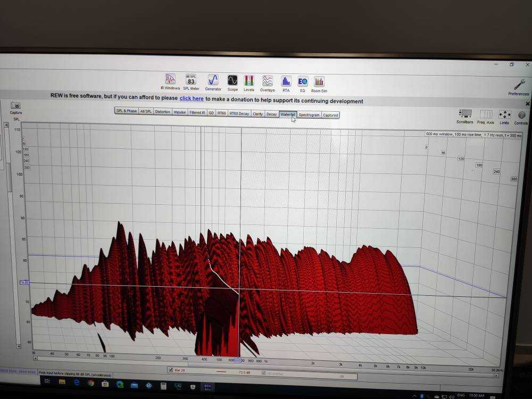Open Calculator from the taskbar
This screenshot has width=532, height=399.
tap(163, 386)
